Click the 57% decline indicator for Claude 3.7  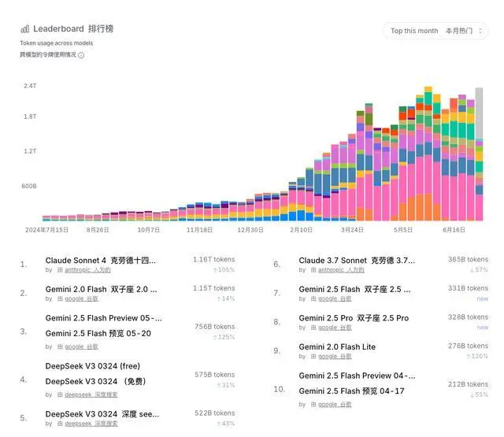pos(479,270)
